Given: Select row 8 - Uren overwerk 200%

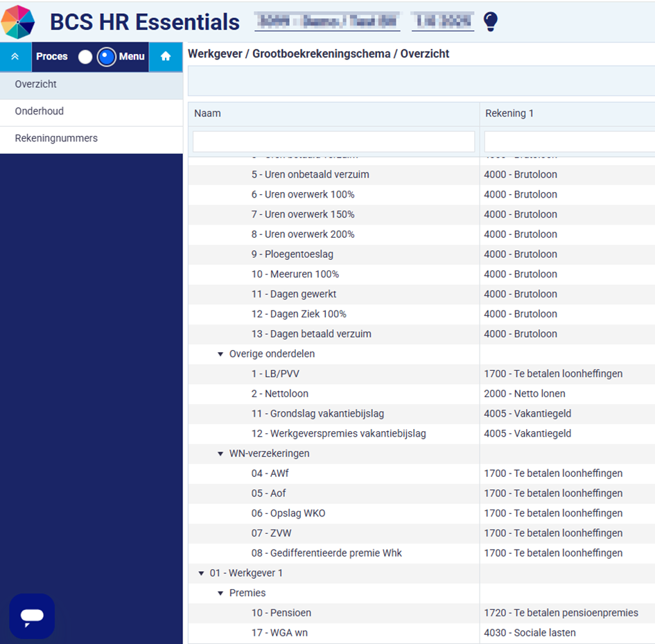Looking at the screenshot, I should point(421,234).
